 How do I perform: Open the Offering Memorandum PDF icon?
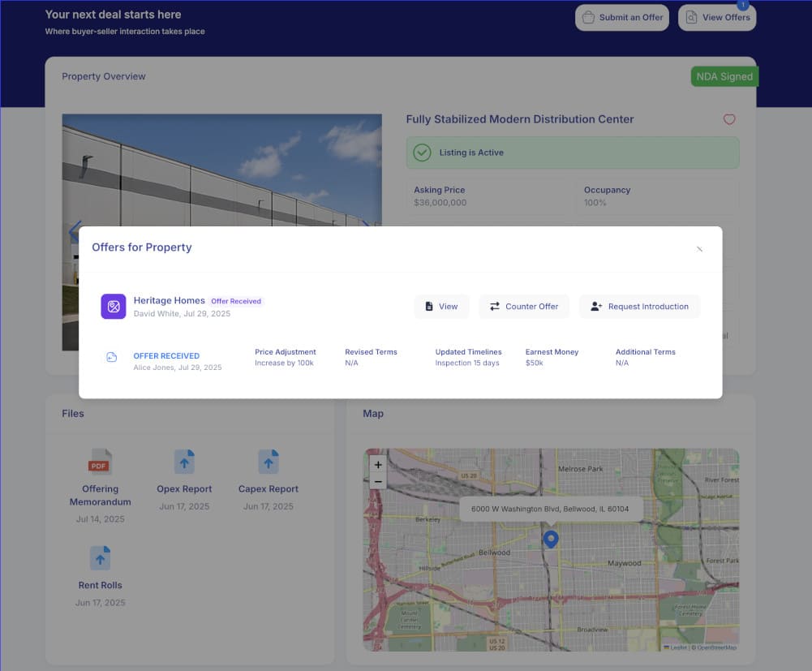pyautogui.click(x=100, y=461)
